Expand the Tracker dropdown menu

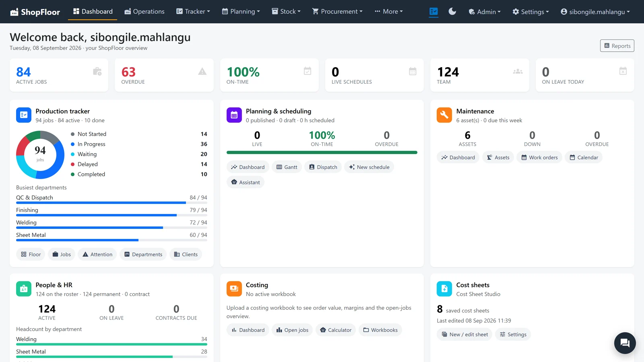click(x=193, y=11)
